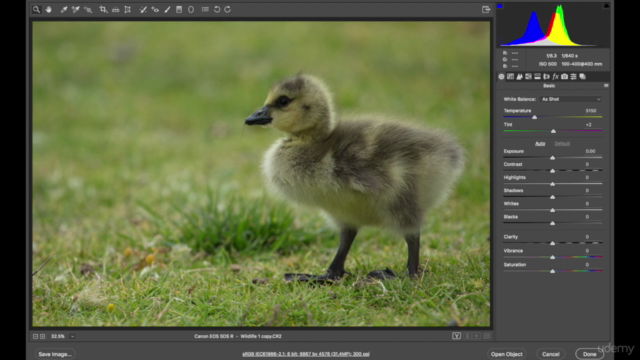Select the Crop tool
640x360 pixels.
103,9
